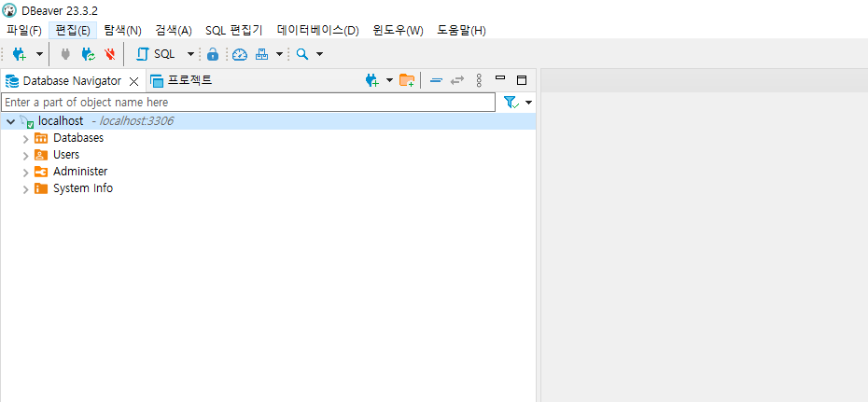Expand the Administer folder

tap(25, 173)
